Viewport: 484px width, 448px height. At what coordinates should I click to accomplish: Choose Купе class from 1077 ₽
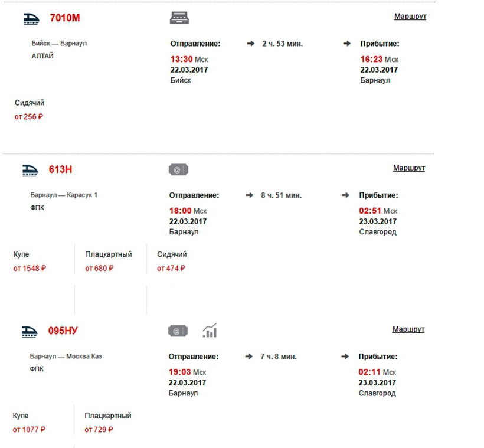[x=29, y=423]
